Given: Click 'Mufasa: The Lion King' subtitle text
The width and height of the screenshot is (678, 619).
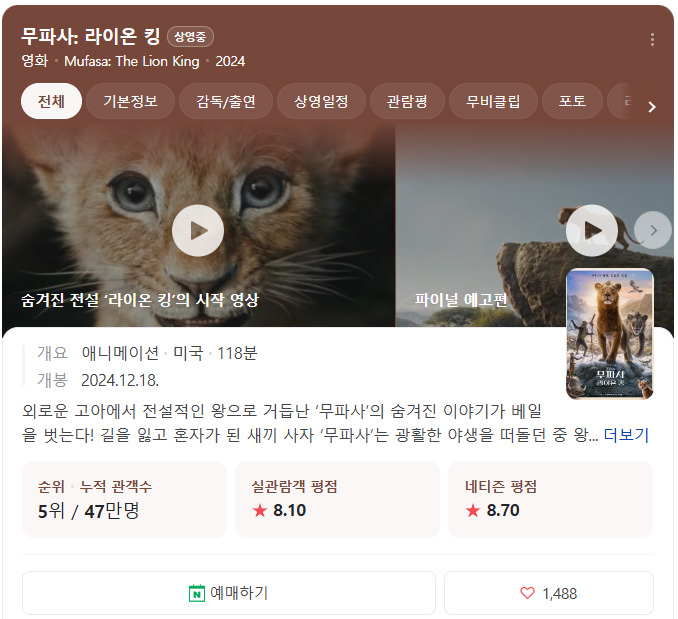Looking at the screenshot, I should pos(132,61).
